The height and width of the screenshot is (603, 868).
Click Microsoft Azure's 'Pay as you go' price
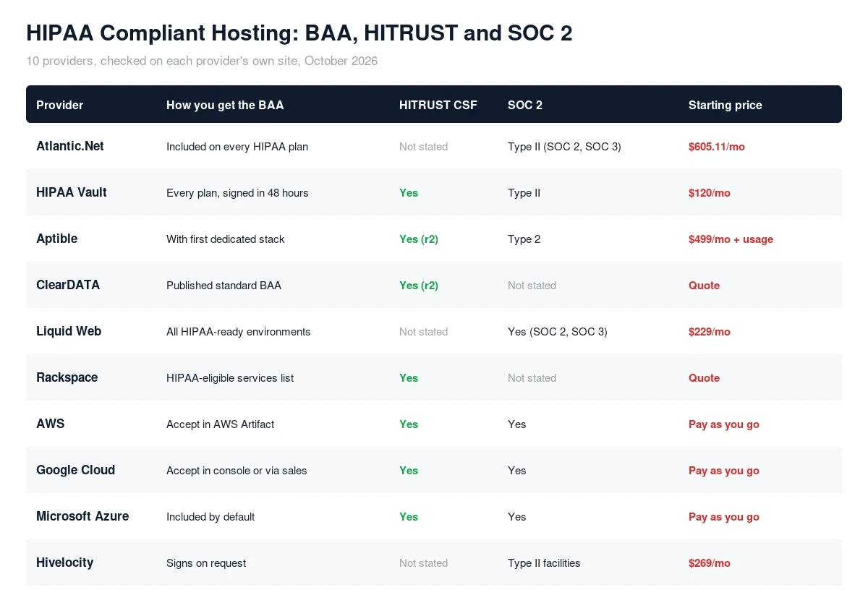(724, 517)
